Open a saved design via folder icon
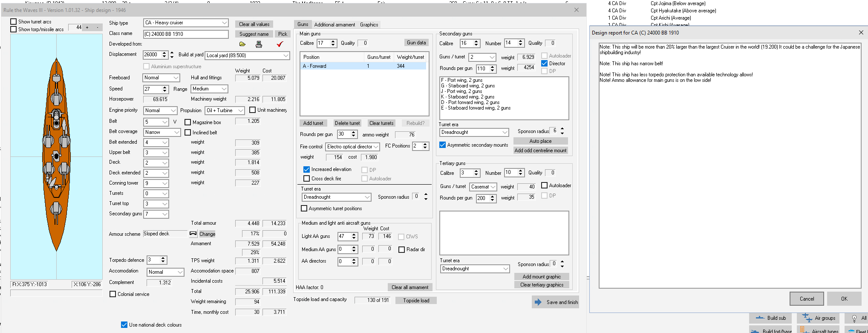The width and height of the screenshot is (868, 333). (242, 44)
